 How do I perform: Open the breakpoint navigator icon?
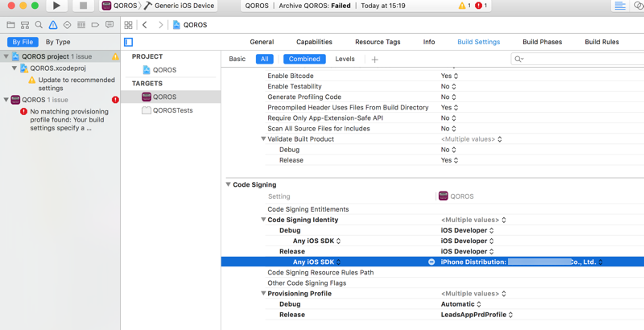95,25
